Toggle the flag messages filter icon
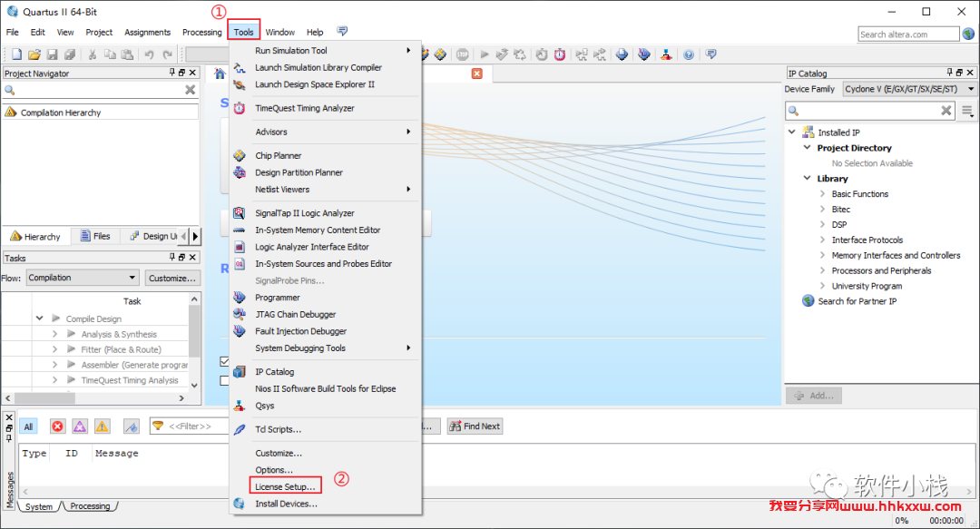980x529 pixels. [132, 426]
